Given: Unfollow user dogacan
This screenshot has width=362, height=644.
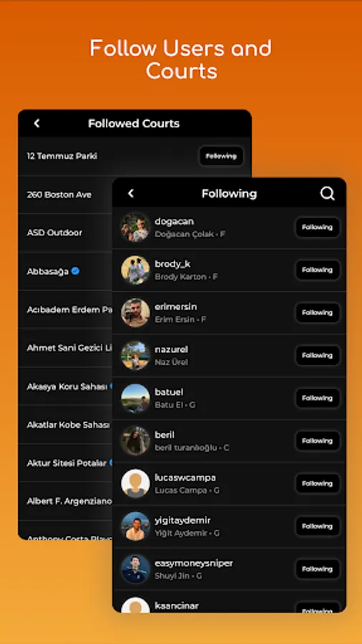Looking at the screenshot, I should (x=317, y=227).
